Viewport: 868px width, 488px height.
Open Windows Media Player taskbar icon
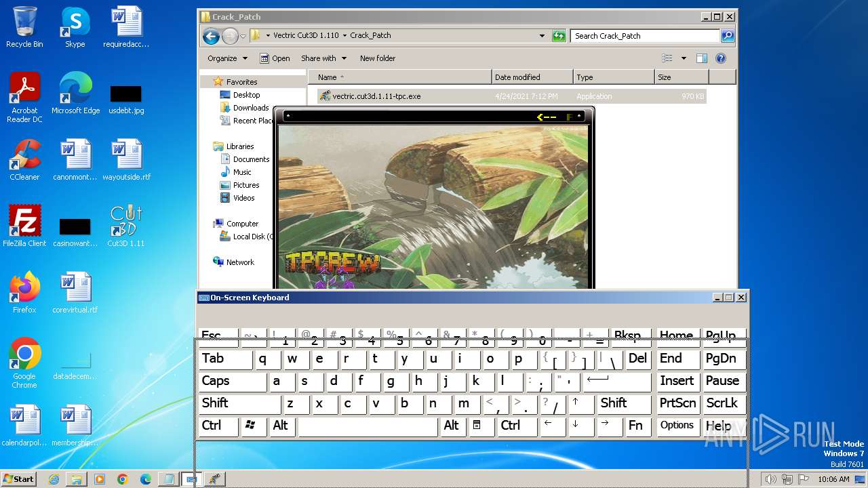(x=100, y=479)
